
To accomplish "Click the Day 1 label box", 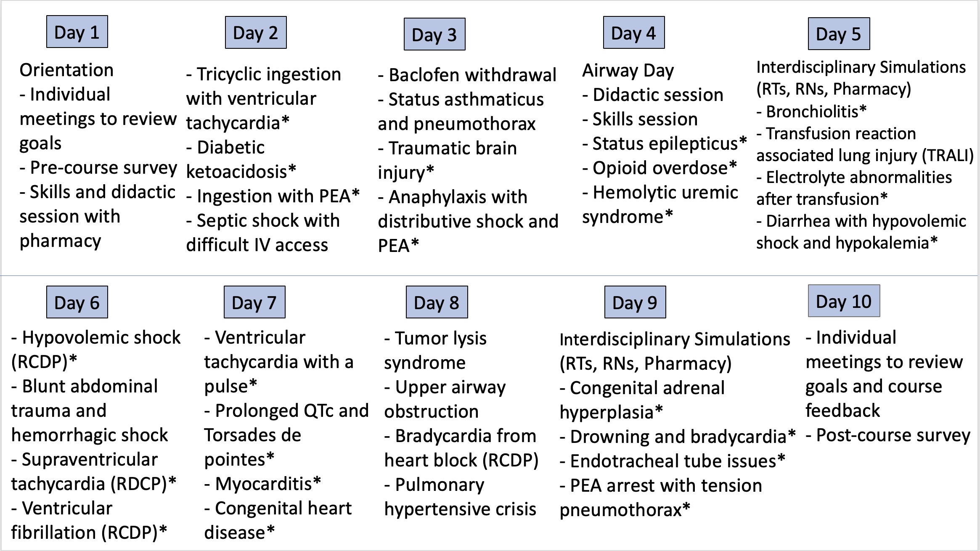I will (x=77, y=32).
